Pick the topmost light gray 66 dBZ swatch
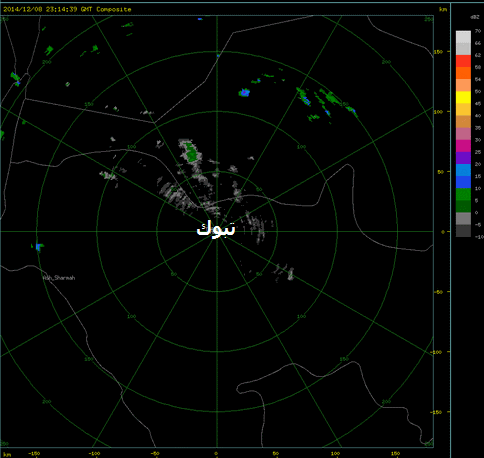484x458 pixels. coord(463,37)
